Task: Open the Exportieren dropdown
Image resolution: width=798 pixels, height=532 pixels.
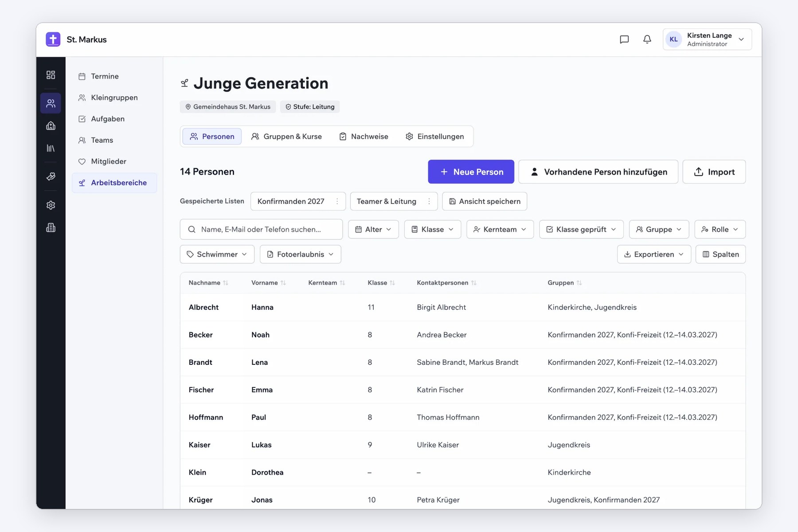Action: (x=654, y=254)
